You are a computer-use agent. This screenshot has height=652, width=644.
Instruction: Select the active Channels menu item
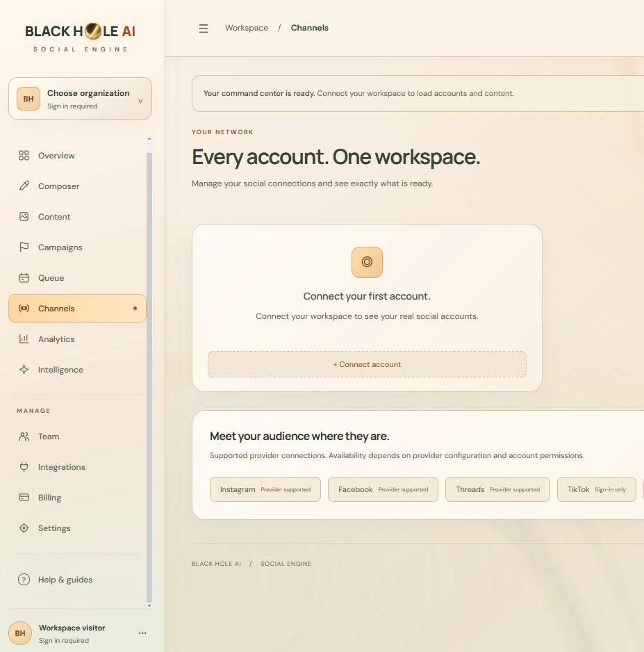[x=77, y=308]
